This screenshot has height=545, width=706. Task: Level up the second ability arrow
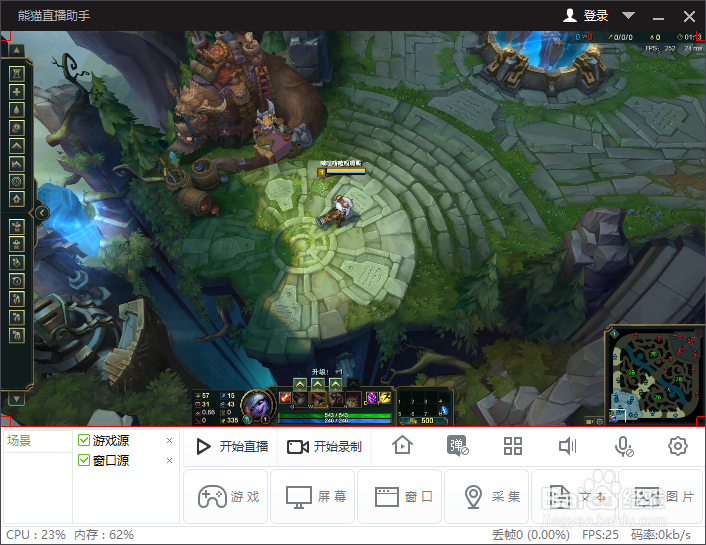317,385
